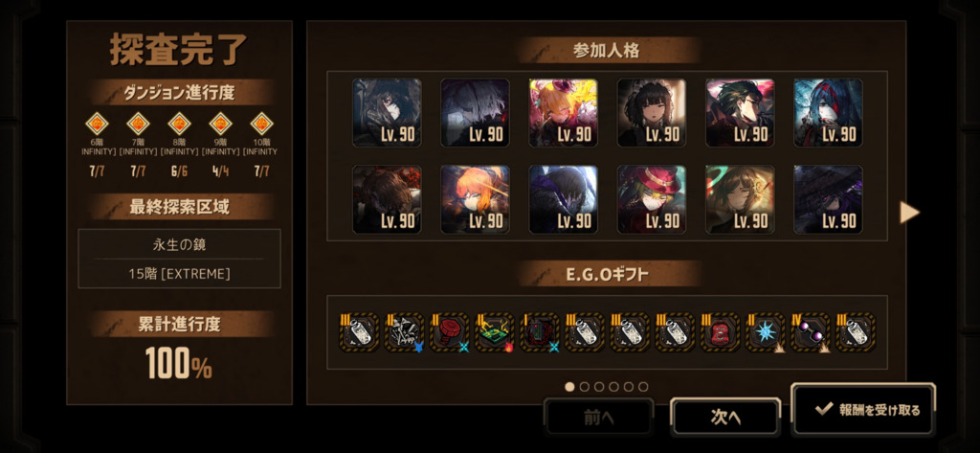Select the first page indicator dot
Image resolution: width=980 pixels, height=453 pixels.
569,387
